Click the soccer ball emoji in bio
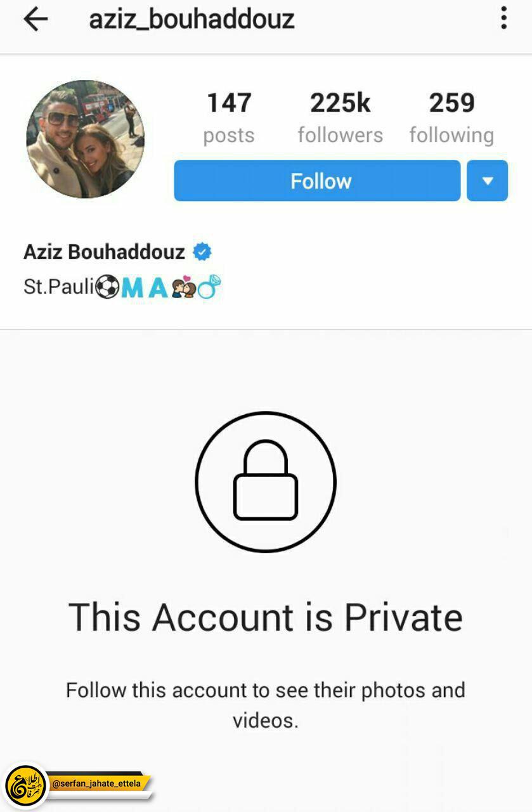 [x=107, y=287]
